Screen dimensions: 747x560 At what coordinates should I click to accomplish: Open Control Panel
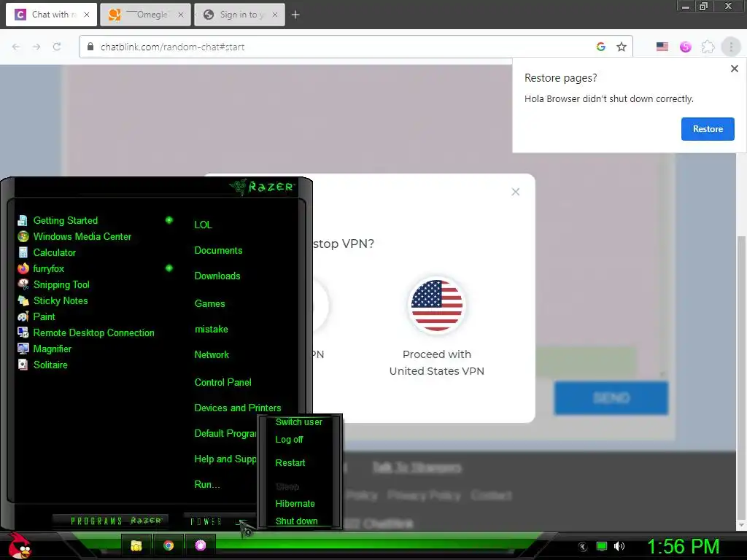(x=222, y=382)
